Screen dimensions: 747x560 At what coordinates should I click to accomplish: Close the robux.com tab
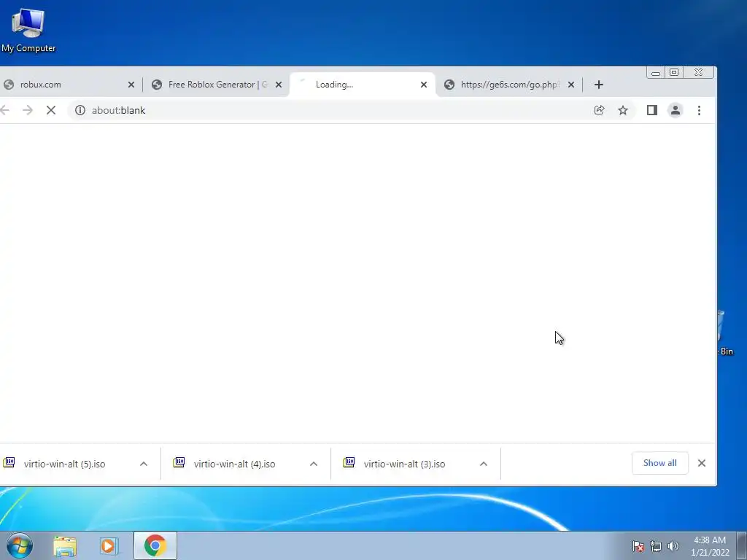click(131, 85)
